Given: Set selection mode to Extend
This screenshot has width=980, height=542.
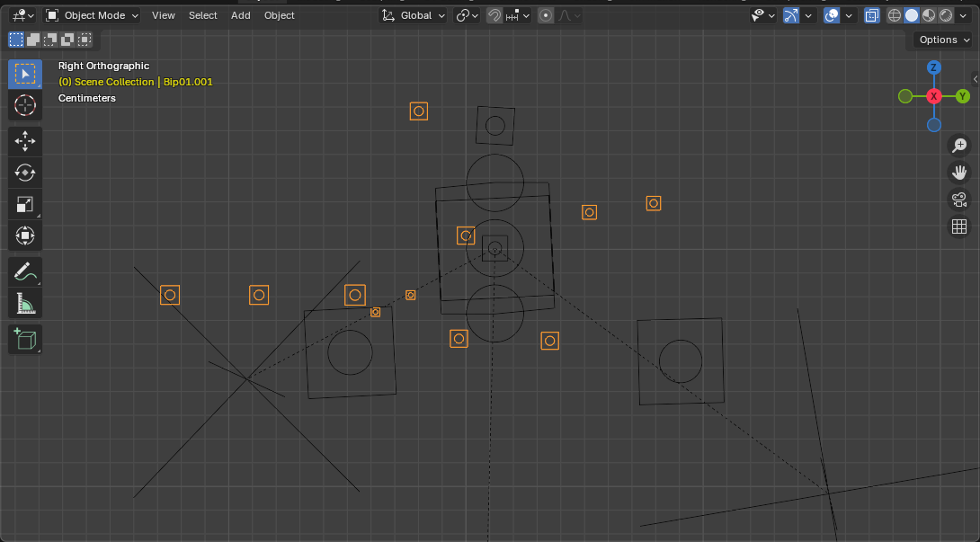Looking at the screenshot, I should pos(33,40).
